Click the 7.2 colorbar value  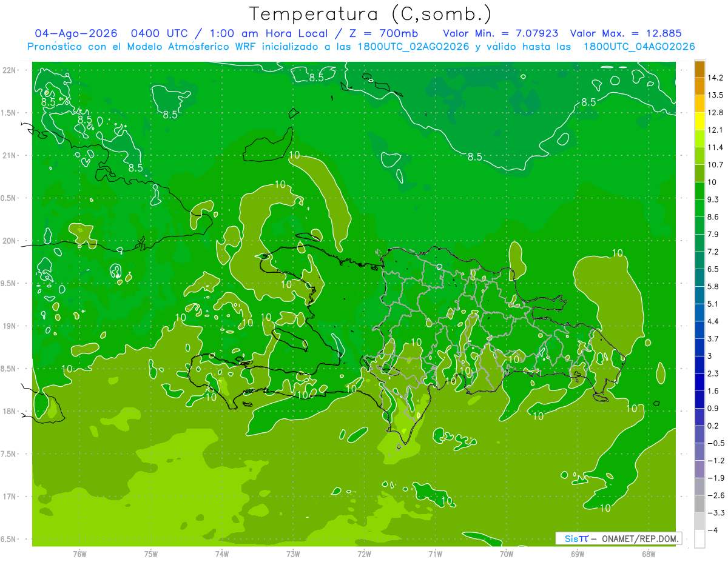[713, 252]
